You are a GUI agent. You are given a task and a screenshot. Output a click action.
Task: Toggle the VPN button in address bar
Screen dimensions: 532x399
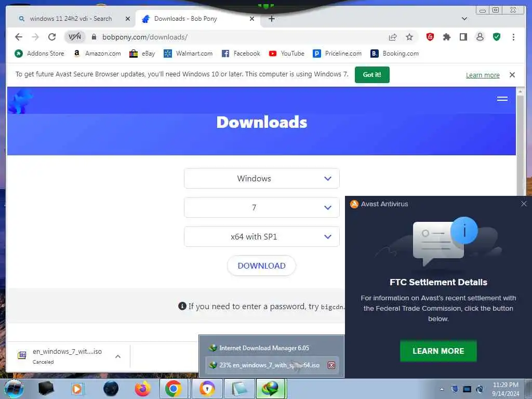pyautogui.click(x=75, y=37)
